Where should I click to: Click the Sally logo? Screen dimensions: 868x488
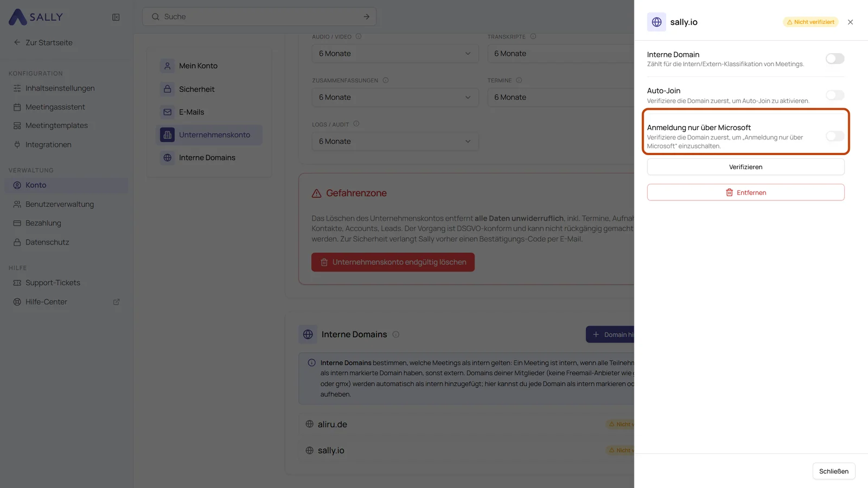point(36,17)
